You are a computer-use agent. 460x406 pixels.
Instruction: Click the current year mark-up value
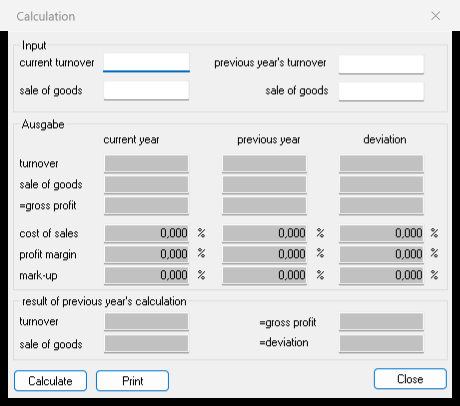[x=146, y=275]
